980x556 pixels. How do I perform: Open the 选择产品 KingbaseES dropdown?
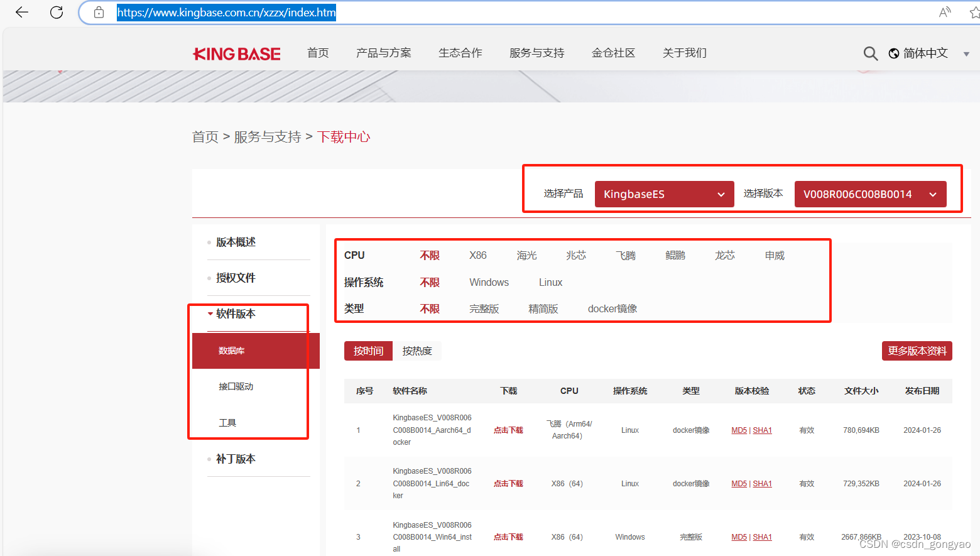coord(665,194)
